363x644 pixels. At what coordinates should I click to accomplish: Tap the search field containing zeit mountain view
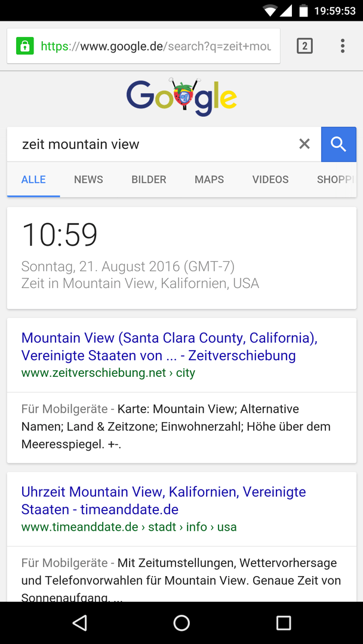tap(156, 144)
